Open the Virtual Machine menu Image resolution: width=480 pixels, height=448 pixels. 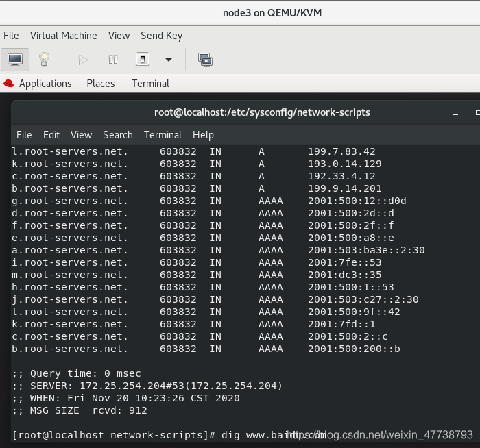(x=63, y=36)
